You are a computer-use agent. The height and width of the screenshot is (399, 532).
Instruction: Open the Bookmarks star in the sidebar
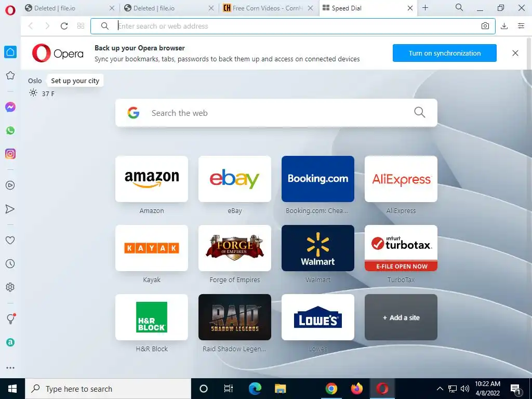click(10, 75)
